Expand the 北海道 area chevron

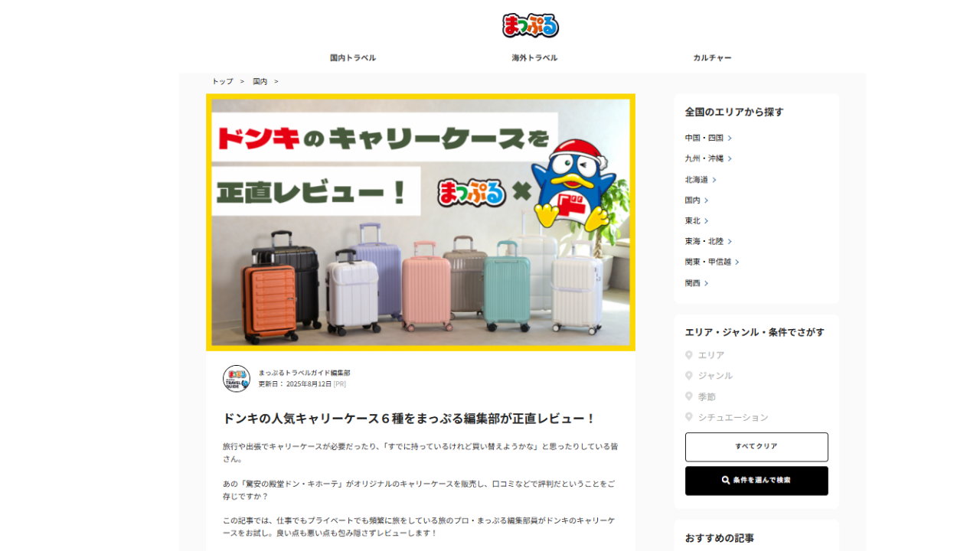tap(714, 180)
